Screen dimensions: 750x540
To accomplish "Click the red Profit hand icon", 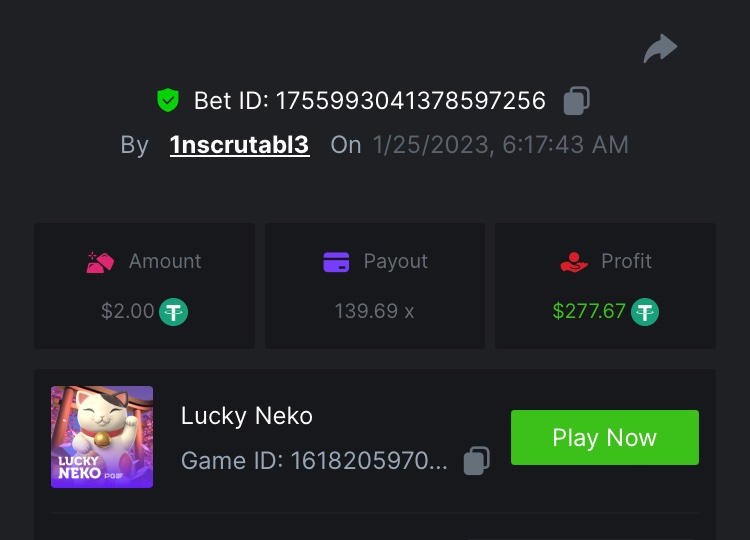I will coord(574,262).
